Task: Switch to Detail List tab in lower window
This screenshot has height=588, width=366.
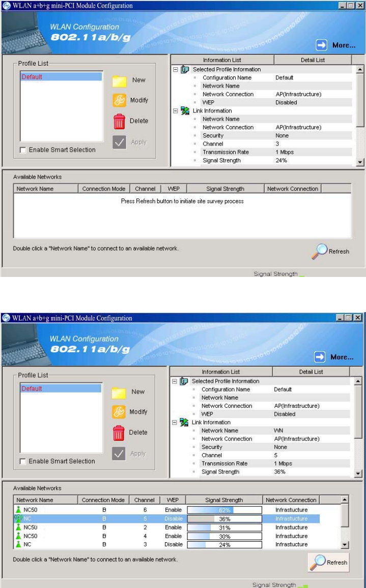Action: click(311, 372)
